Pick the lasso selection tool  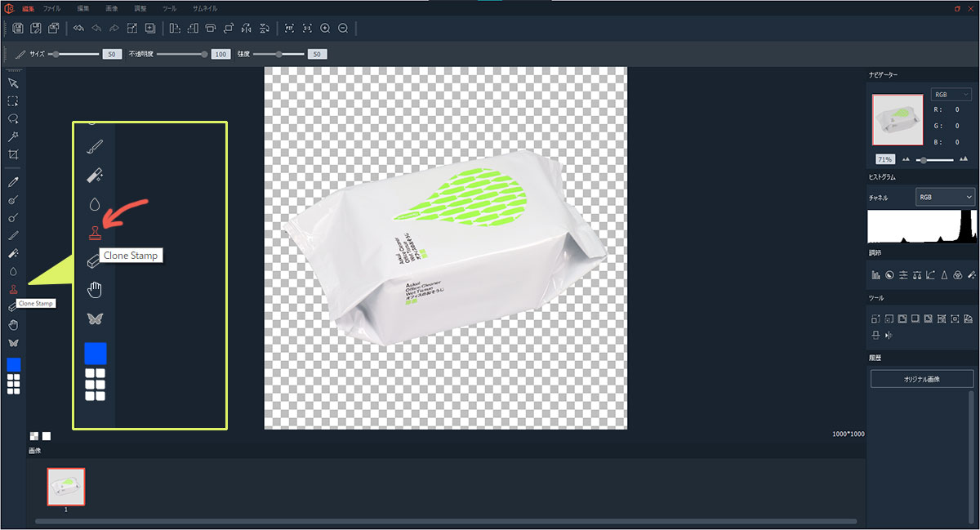[x=13, y=119]
